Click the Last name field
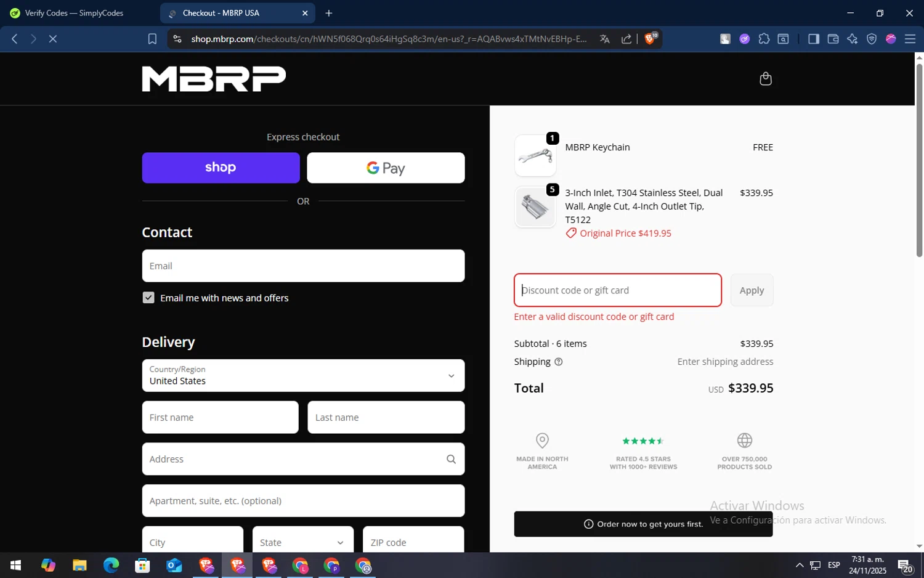 [386, 417]
